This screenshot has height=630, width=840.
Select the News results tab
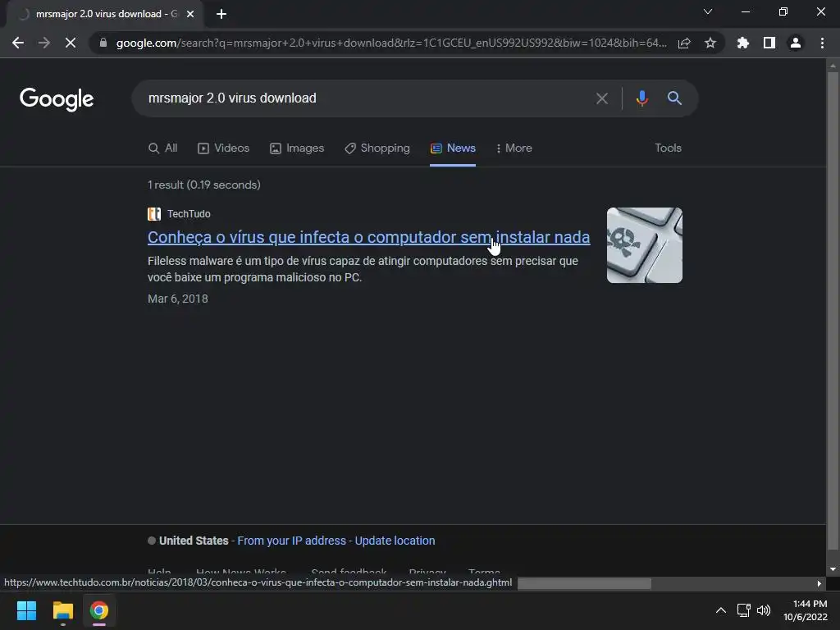coord(453,148)
